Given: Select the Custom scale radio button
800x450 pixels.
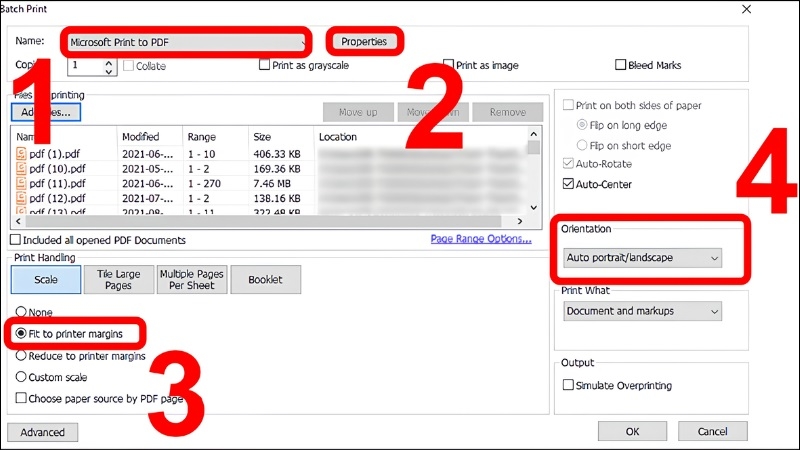Looking at the screenshot, I should click(x=21, y=377).
